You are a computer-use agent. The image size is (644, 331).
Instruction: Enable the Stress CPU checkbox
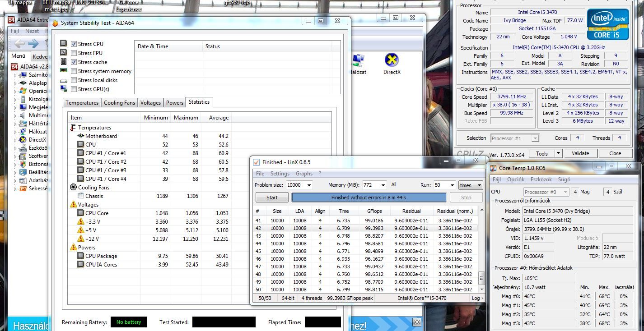[74, 44]
